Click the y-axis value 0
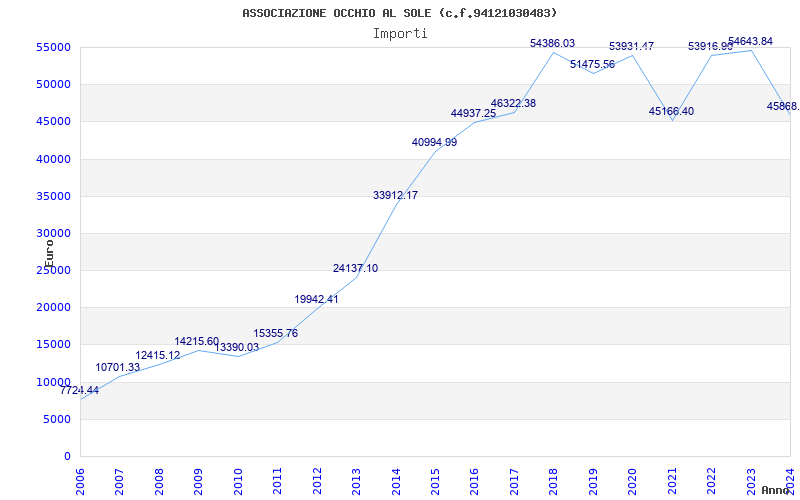800x500 pixels. (67, 457)
